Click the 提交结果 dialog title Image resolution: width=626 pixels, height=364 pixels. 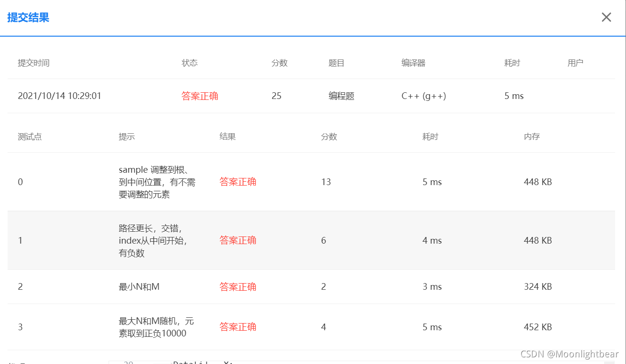28,18
